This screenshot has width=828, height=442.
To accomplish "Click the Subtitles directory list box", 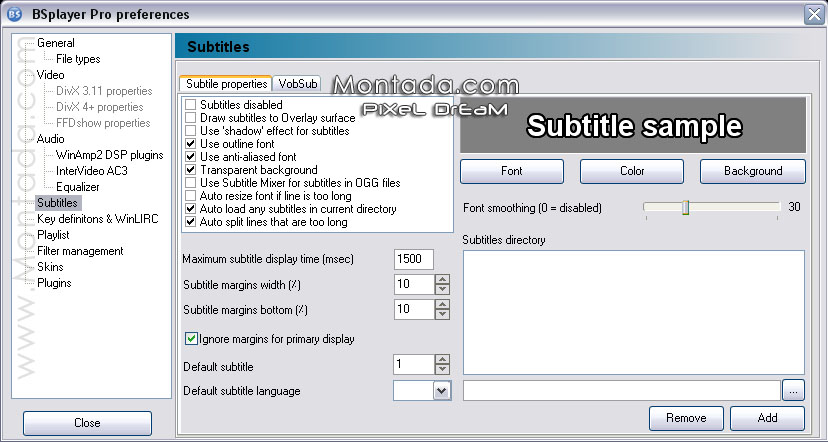I will pyautogui.click(x=634, y=313).
